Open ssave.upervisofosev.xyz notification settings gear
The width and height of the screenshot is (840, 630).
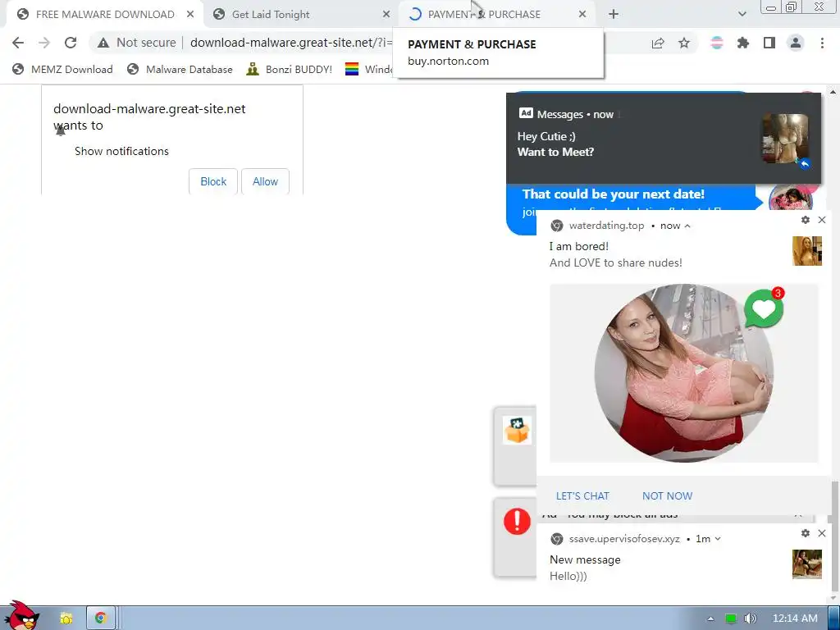[x=806, y=533]
